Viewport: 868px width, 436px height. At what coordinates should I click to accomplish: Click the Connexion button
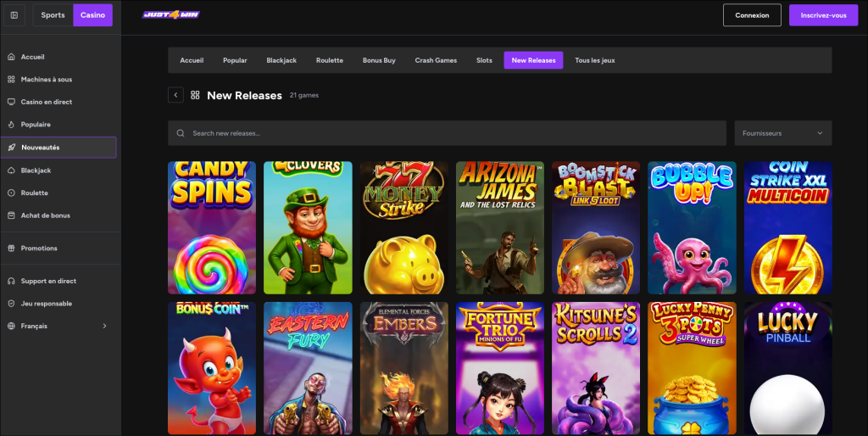tap(752, 15)
